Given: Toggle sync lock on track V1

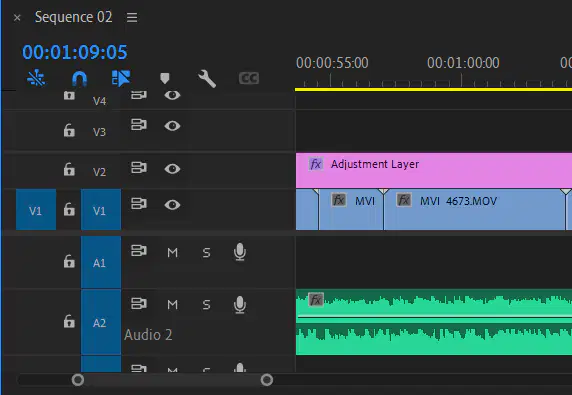Looking at the screenshot, I should click(x=139, y=204).
